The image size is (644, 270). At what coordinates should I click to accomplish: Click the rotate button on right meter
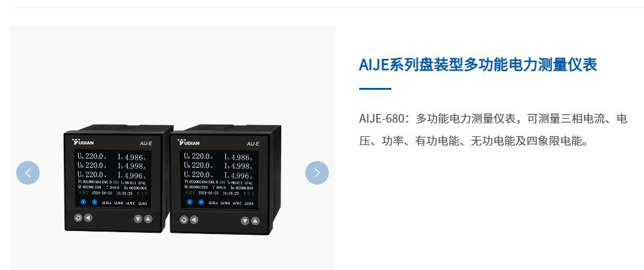(x=184, y=220)
